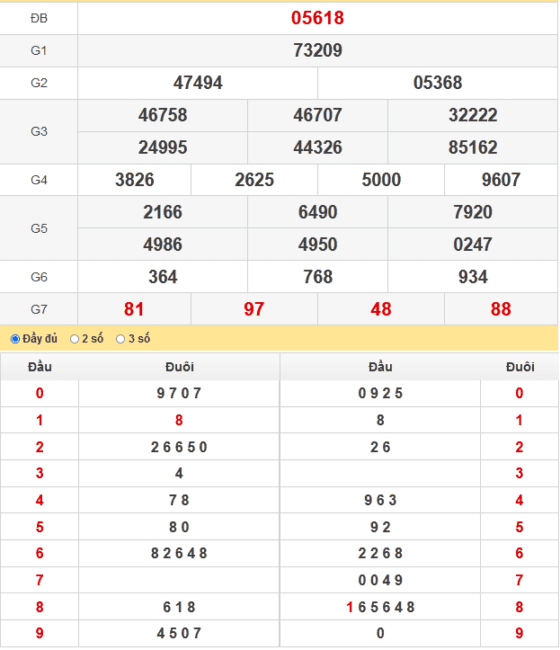This screenshot has height=650, width=560.
Task: Click the G4 prize row label
Action: click(x=39, y=180)
